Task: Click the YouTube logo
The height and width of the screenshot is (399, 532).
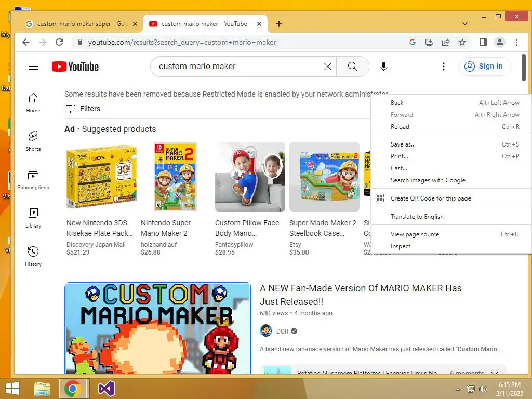Action: (75, 66)
